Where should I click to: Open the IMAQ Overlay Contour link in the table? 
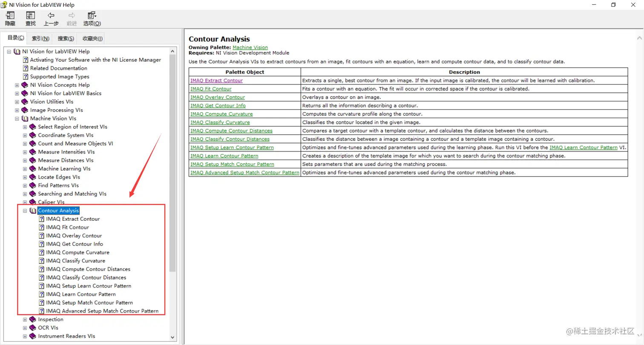(218, 97)
